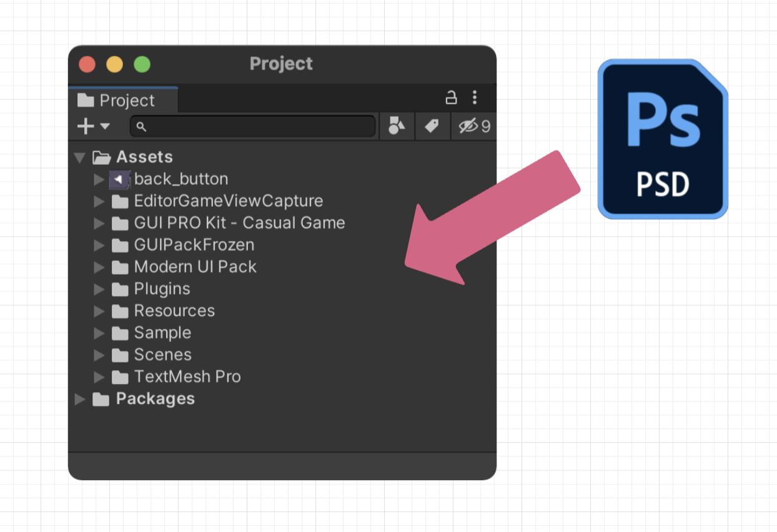Select the Resources row text
The height and width of the screenshot is (532, 777).
[x=174, y=311]
